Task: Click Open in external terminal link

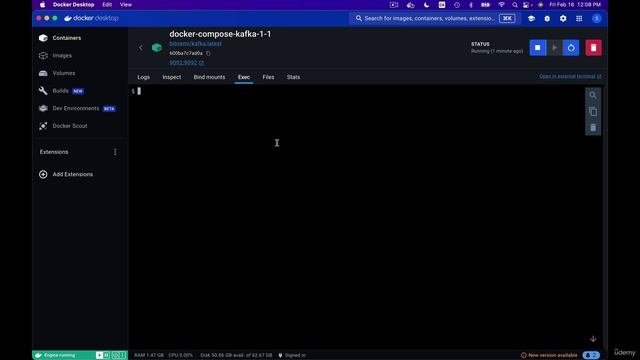Action: pos(570,77)
